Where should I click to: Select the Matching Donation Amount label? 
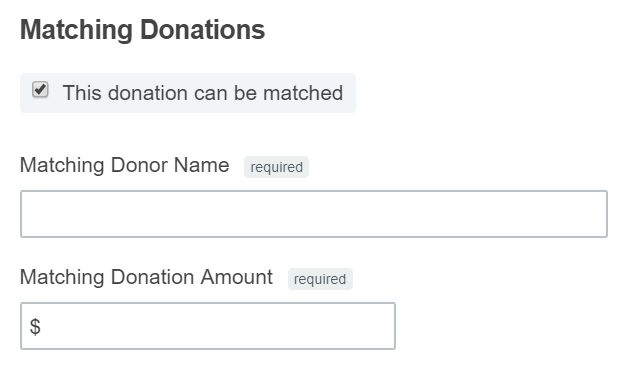tap(146, 277)
